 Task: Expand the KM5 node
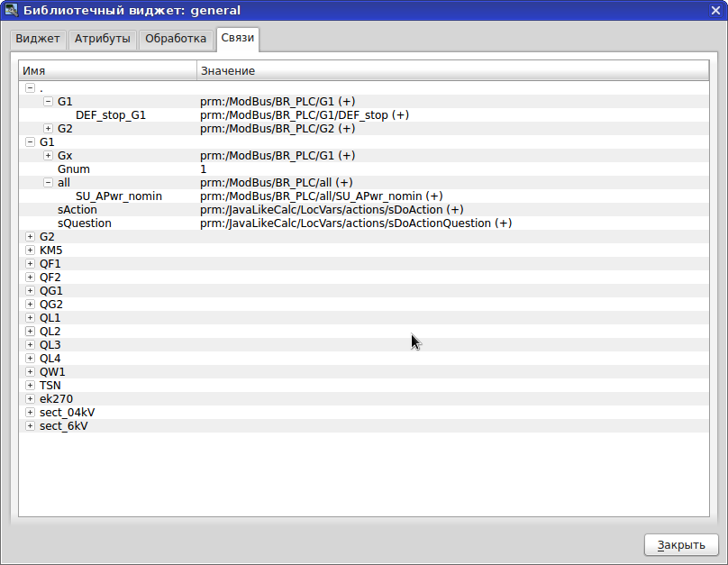[30, 250]
